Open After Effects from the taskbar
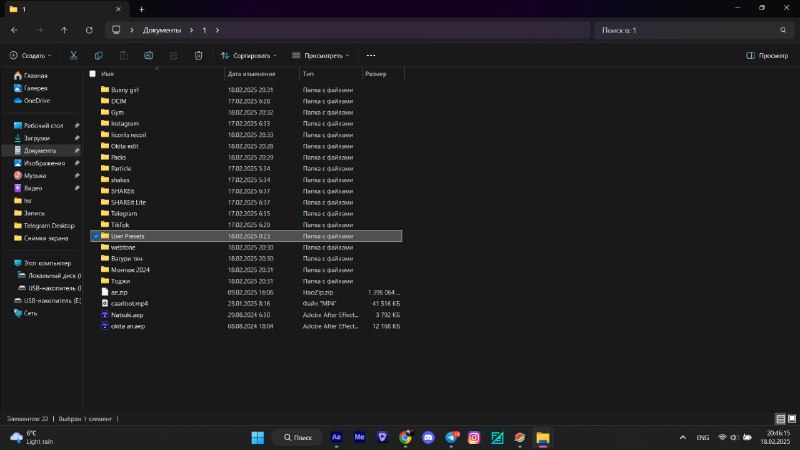The height and width of the screenshot is (450, 800). pyautogui.click(x=336, y=437)
